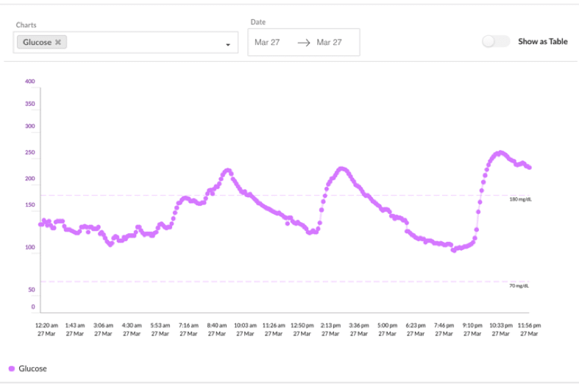The width and height of the screenshot is (579, 392).
Task: Click the 70 mg/dL threshold label
Action: tap(519, 285)
